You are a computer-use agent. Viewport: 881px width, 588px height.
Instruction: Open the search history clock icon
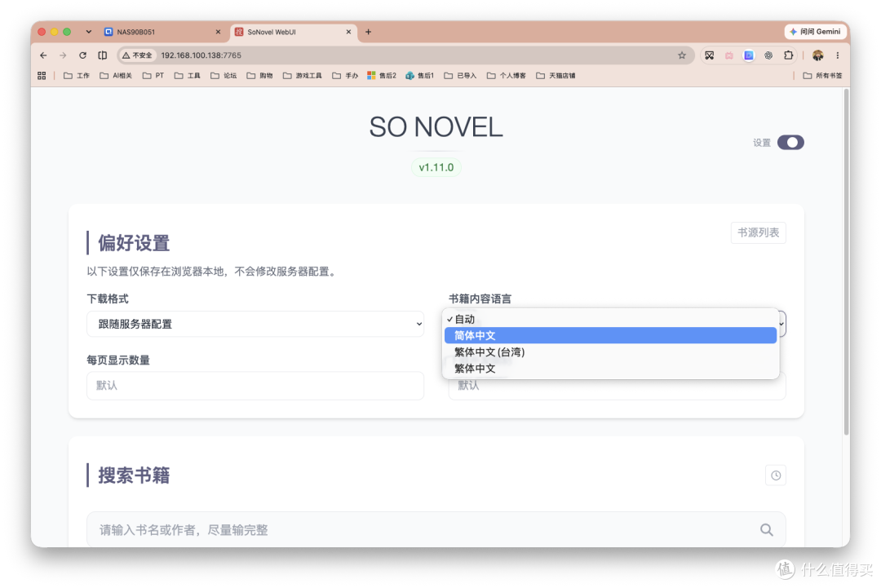(x=776, y=475)
